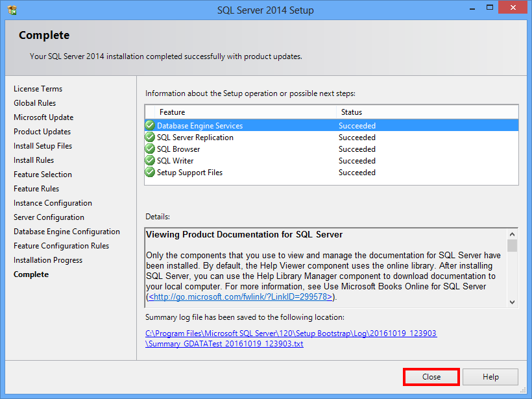Minimize the SQL Server 2014 Setup window
532x399 pixels.
pos(472,8)
